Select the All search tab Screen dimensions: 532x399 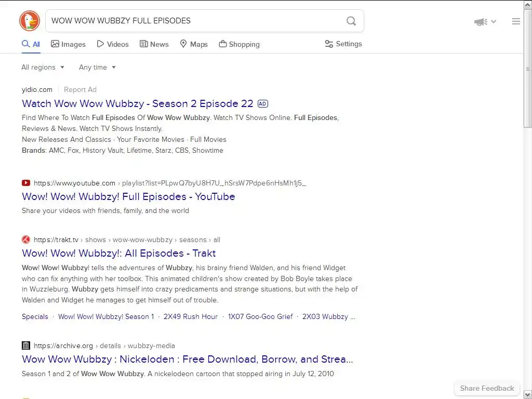(31, 44)
